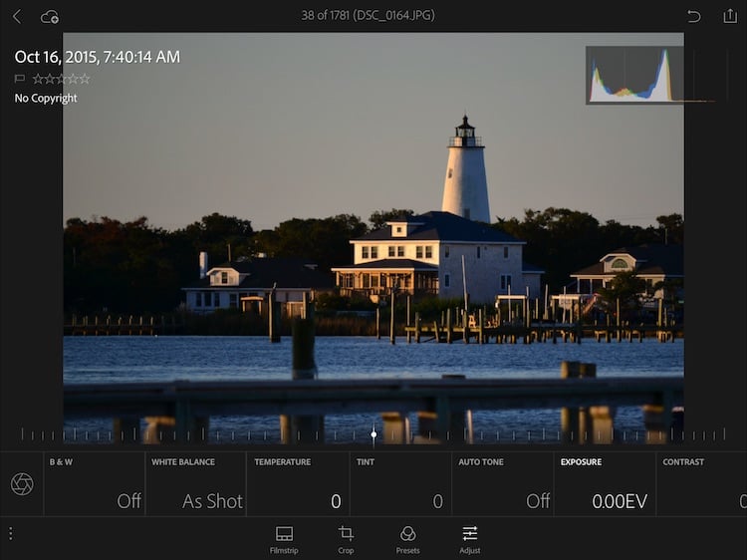Open the cloud sync status icon

tap(50, 16)
